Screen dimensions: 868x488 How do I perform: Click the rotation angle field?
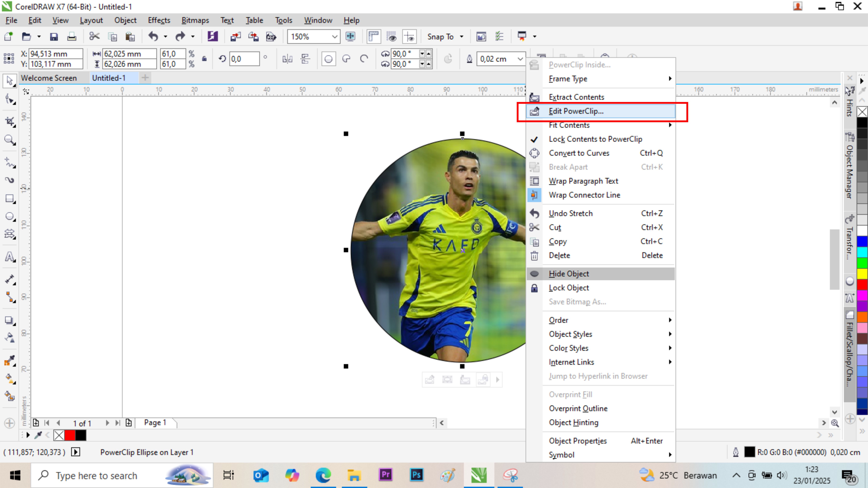(244, 59)
